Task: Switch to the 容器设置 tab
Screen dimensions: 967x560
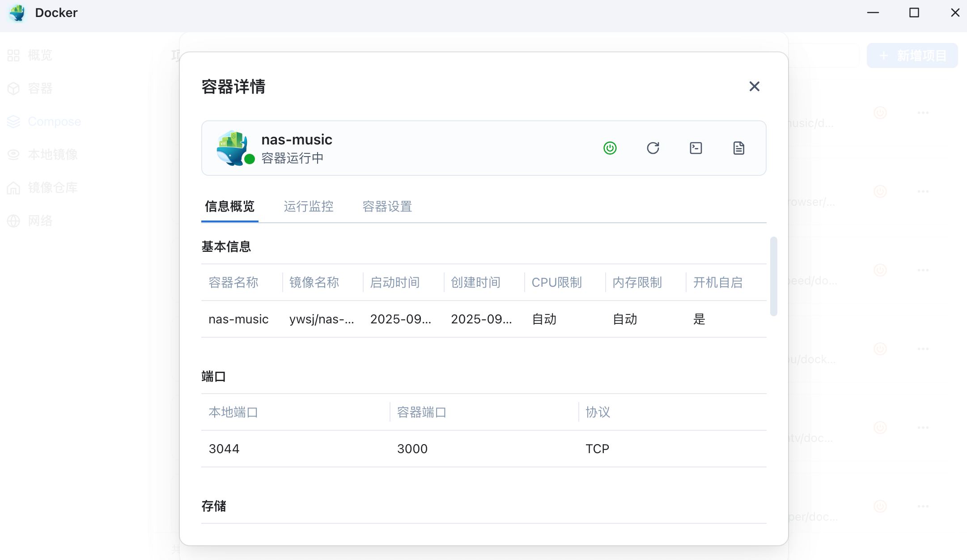Action: [x=387, y=206]
